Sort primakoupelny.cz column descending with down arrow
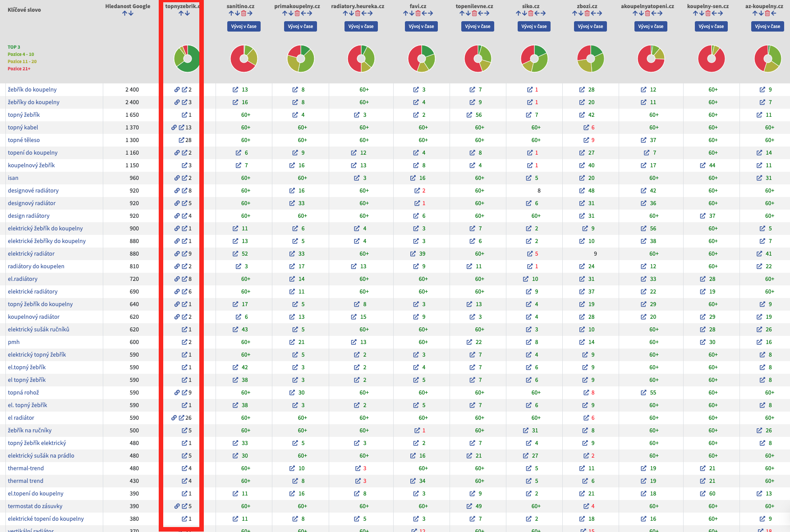 point(291,14)
